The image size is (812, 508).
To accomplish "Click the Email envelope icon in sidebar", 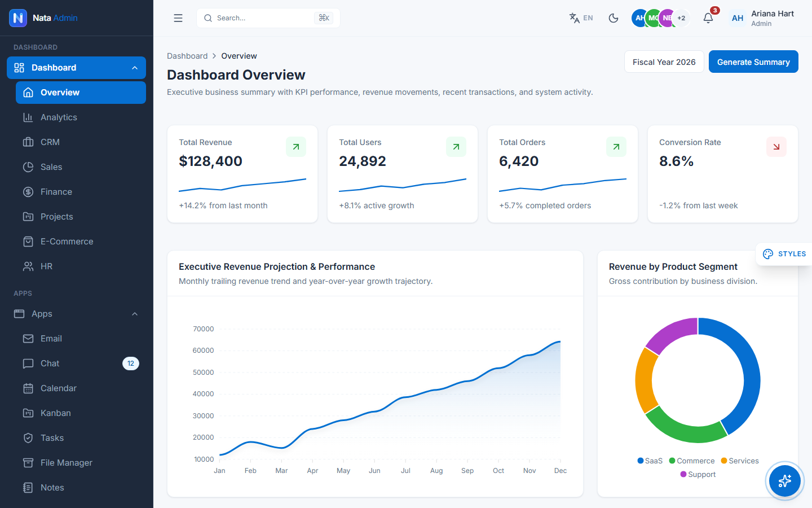I will [x=28, y=339].
